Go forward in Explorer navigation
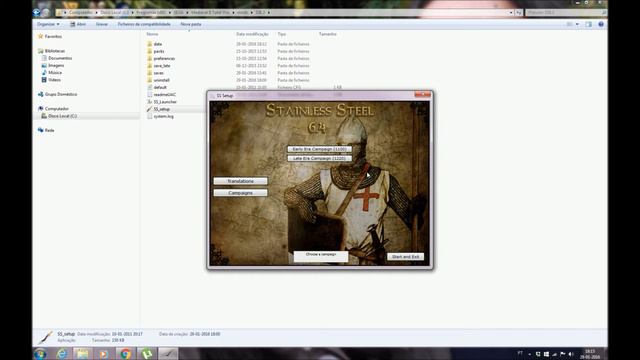Viewport: 640px width, 360px height. pos(46,13)
